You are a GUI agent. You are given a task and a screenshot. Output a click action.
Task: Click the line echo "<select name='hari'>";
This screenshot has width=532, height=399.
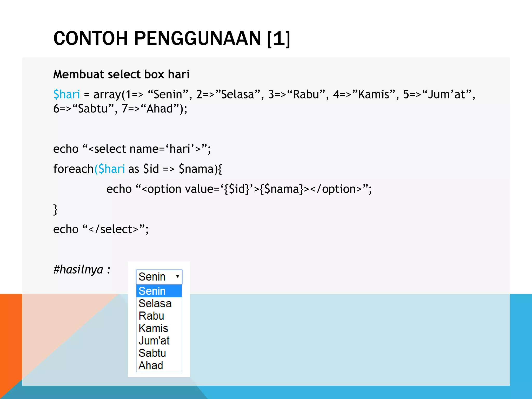132,149
